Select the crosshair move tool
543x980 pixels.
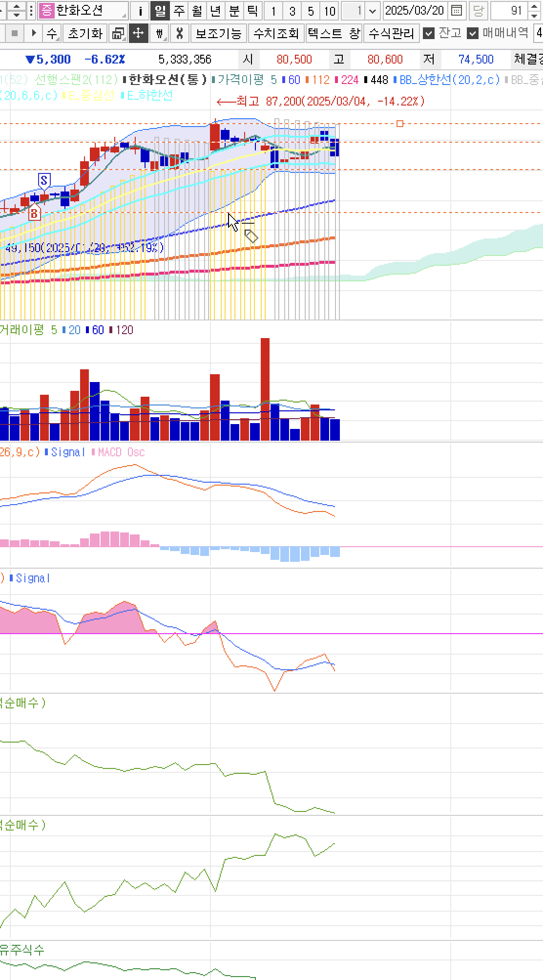138,33
